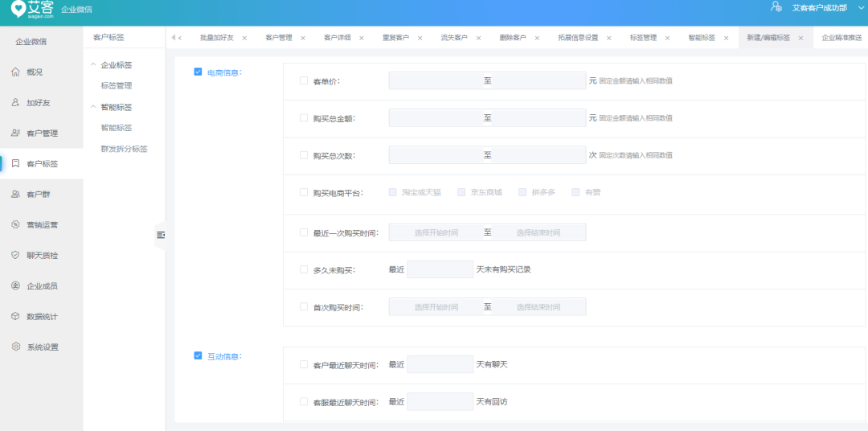Click the 客户标签 bookmark icon
Image resolution: width=868 pixels, height=431 pixels.
coord(15,163)
